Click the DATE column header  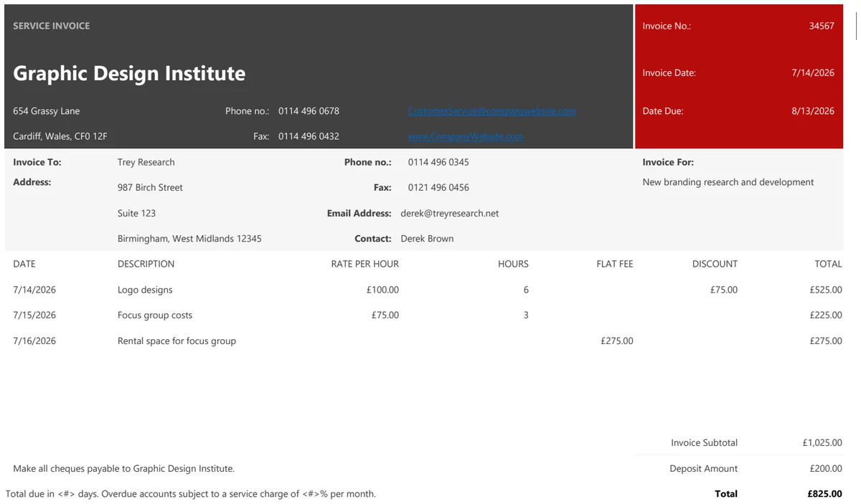(24, 264)
